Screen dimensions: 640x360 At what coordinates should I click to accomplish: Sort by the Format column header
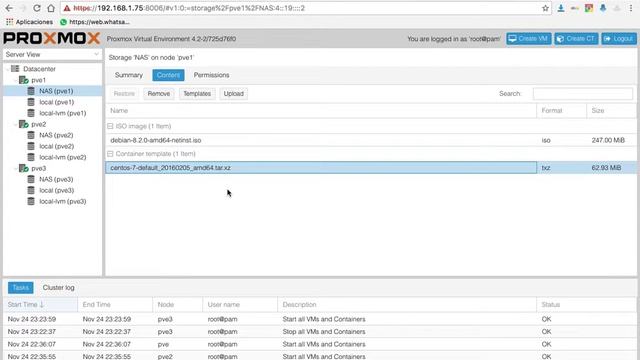[561, 111]
